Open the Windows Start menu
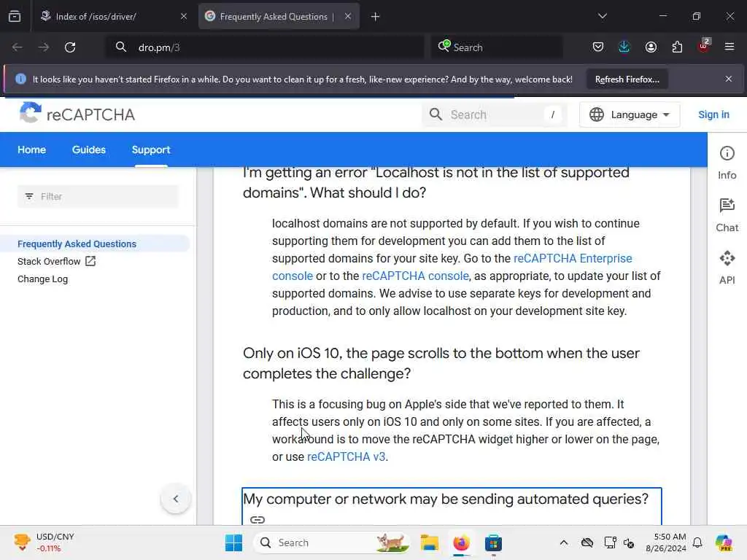This screenshot has height=560, width=747. click(x=233, y=542)
